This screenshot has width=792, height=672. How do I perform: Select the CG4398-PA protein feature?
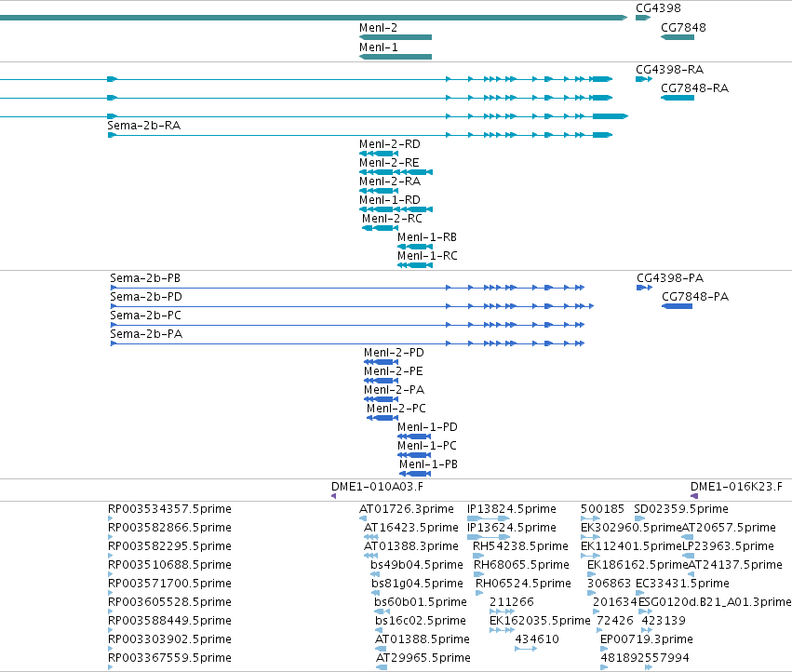(645, 288)
